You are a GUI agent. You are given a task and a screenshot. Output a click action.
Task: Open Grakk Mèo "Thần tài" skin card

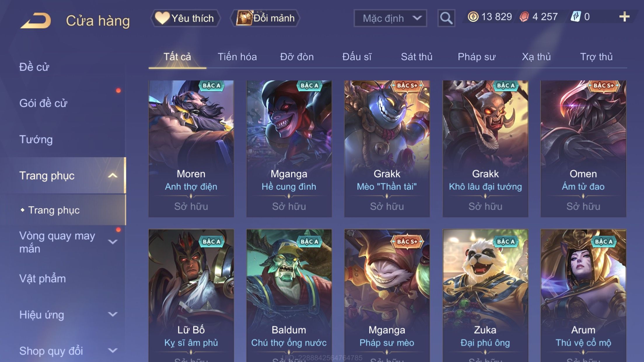pos(387,149)
